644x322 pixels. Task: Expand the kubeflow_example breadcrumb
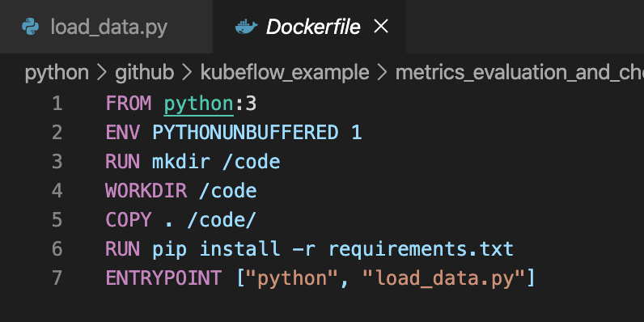[285, 73]
